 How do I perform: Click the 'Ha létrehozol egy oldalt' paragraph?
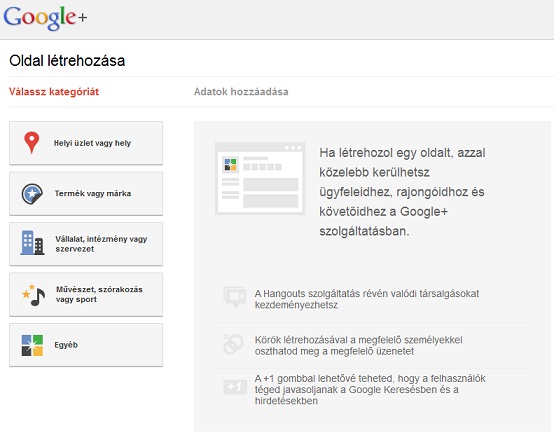402,192
